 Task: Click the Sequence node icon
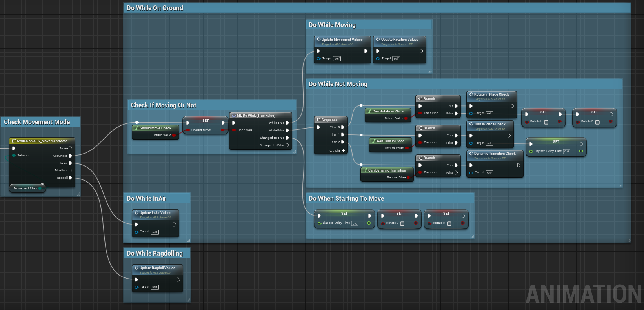click(x=318, y=120)
